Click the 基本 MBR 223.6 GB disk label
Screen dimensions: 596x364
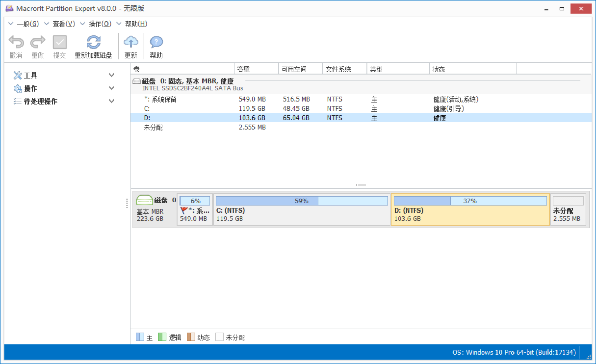[150, 215]
